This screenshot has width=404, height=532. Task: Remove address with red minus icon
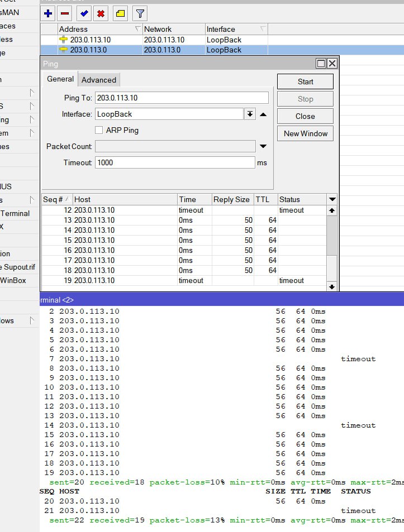coord(65,13)
